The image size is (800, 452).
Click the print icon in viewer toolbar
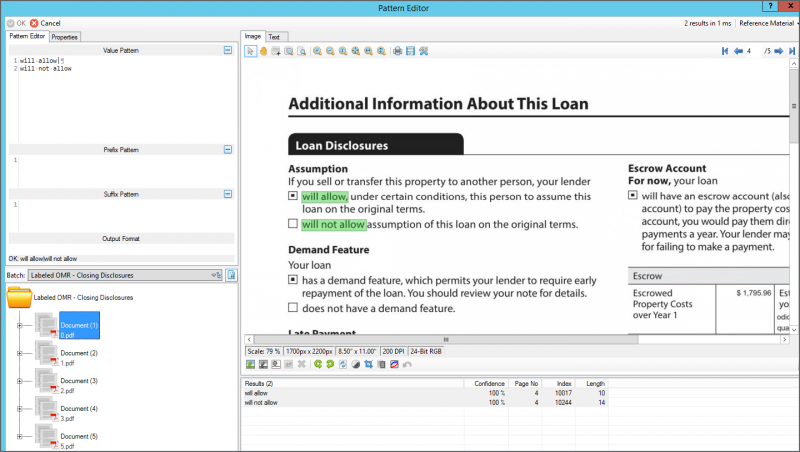pyautogui.click(x=397, y=51)
